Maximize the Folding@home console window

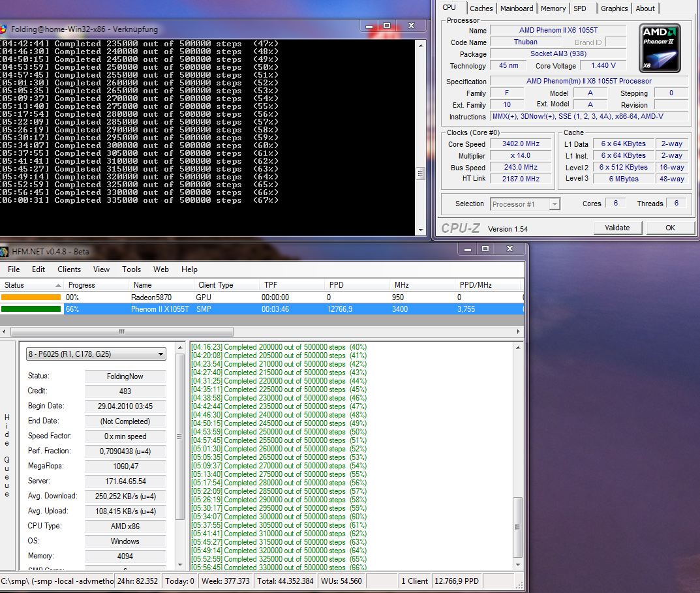click(x=387, y=26)
